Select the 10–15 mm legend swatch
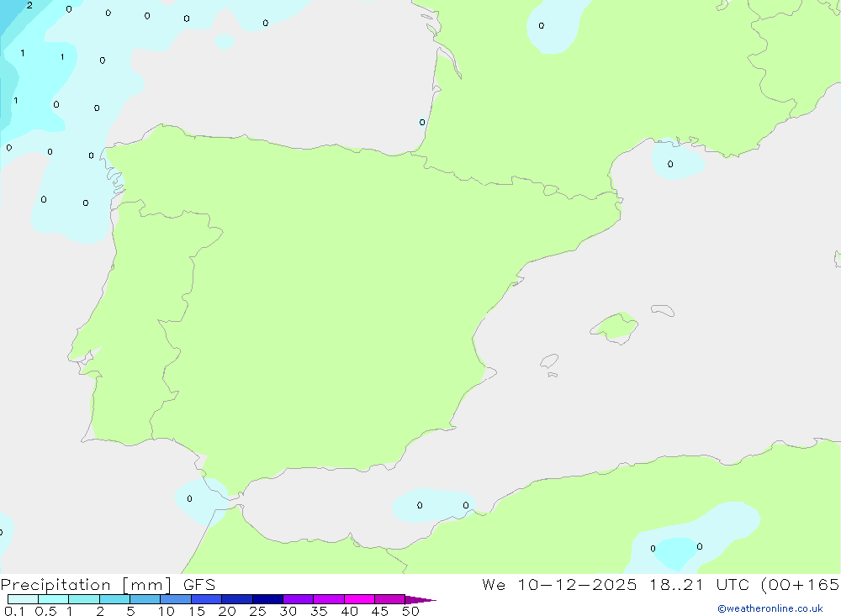 (x=176, y=599)
